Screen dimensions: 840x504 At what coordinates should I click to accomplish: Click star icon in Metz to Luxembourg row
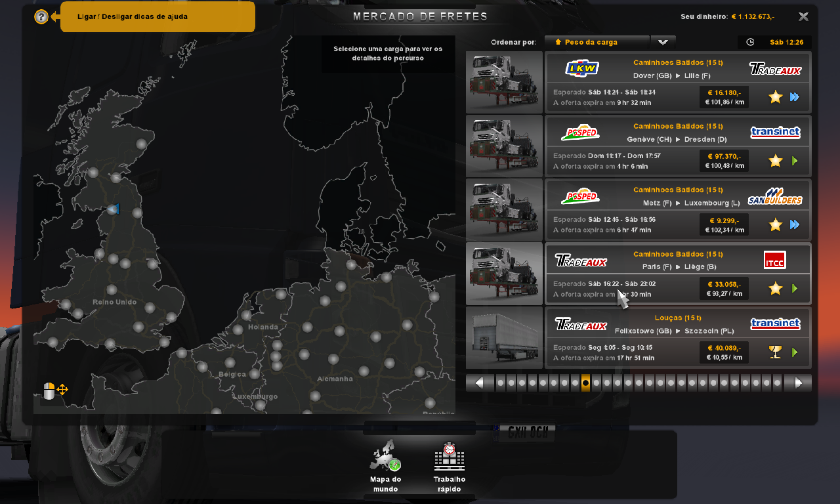(776, 225)
